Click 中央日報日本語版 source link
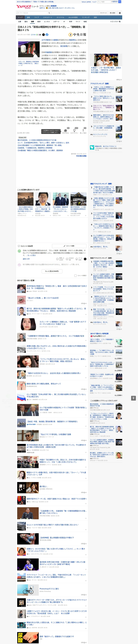Image resolution: width=138 pixels, height=644 pixels. click(x=81, y=156)
